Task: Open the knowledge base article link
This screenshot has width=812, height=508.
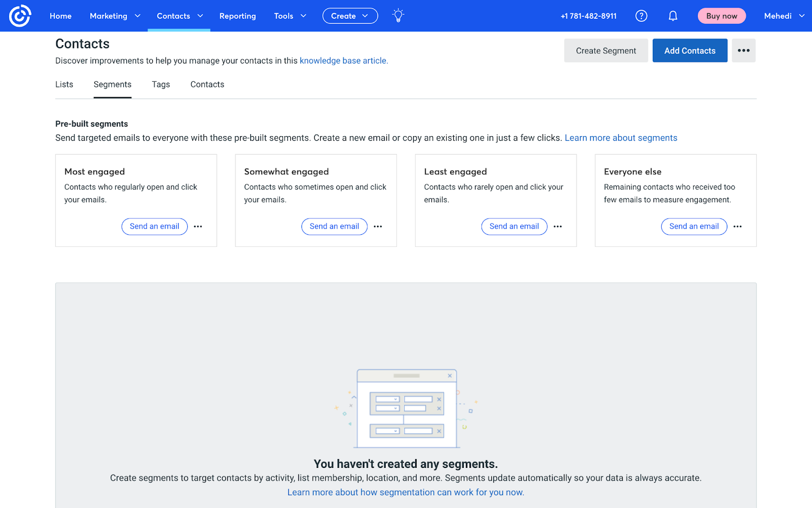Action: pos(344,60)
